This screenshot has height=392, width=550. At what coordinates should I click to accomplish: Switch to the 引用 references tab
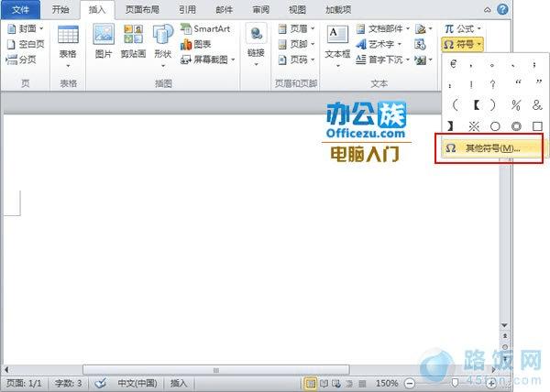click(x=187, y=9)
